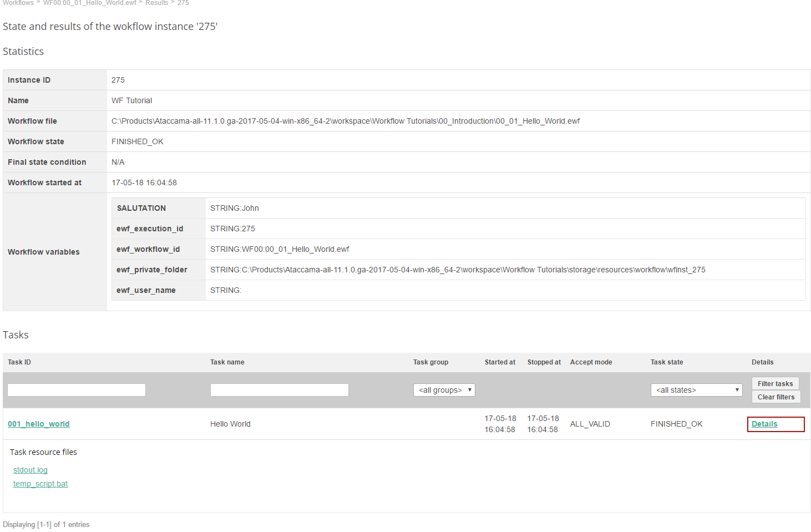Click the Accept mode column header

(591, 362)
